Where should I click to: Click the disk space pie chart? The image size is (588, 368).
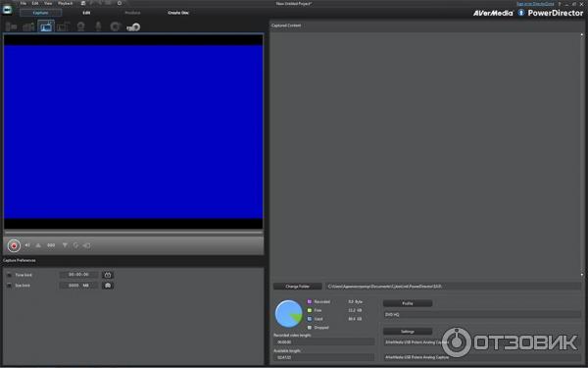click(x=288, y=314)
